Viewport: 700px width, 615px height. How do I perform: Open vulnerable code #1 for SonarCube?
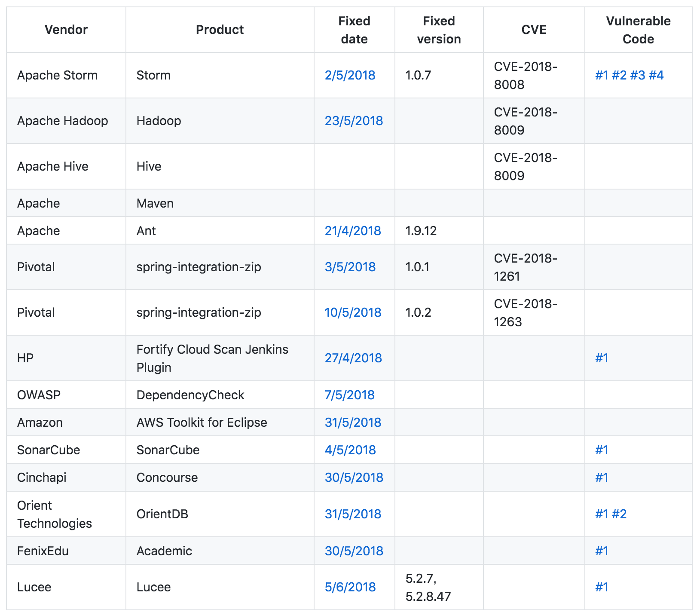(602, 450)
